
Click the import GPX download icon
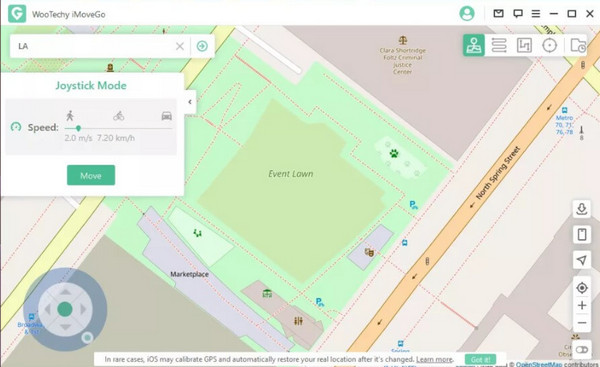click(582, 209)
